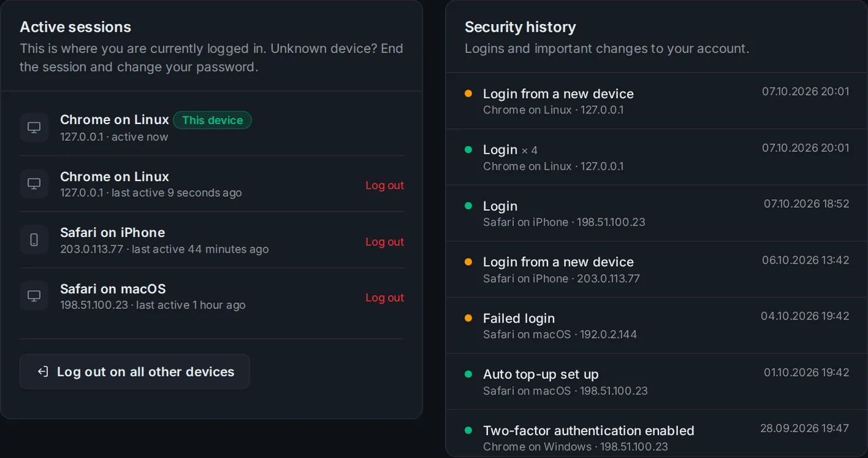The height and width of the screenshot is (458, 868).
Task: Click 'Logins and important changes to your account.' text
Action: [x=607, y=48]
